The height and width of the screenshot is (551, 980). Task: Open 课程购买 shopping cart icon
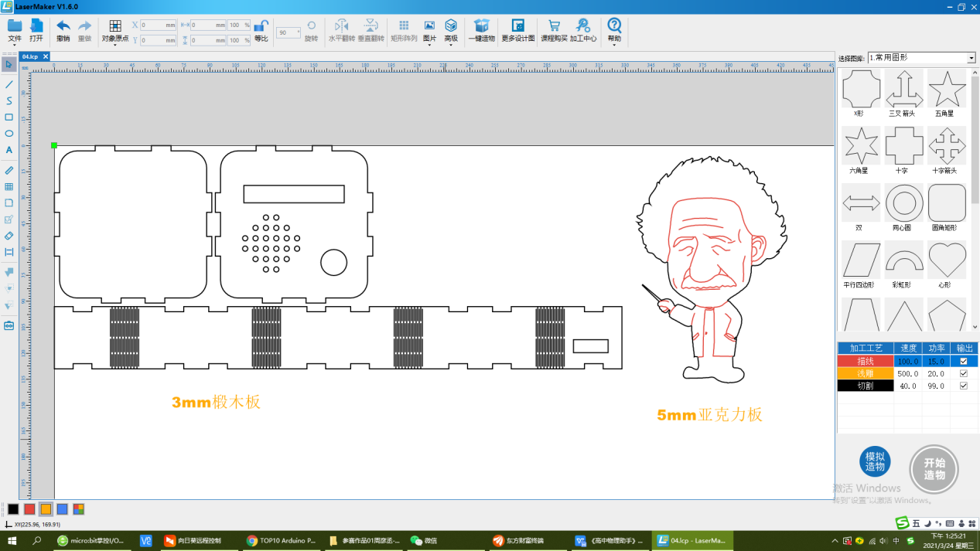click(554, 26)
